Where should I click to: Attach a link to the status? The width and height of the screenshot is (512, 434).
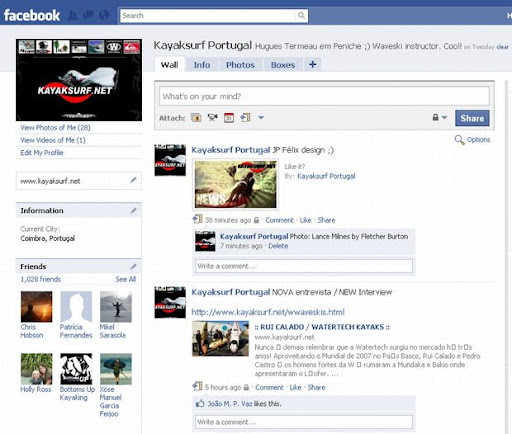[x=245, y=118]
